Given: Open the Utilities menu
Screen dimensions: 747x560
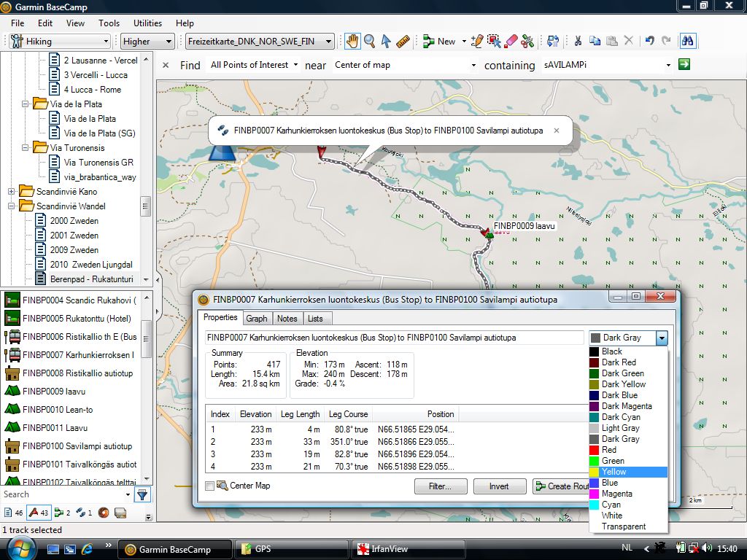Looking at the screenshot, I should (x=147, y=23).
